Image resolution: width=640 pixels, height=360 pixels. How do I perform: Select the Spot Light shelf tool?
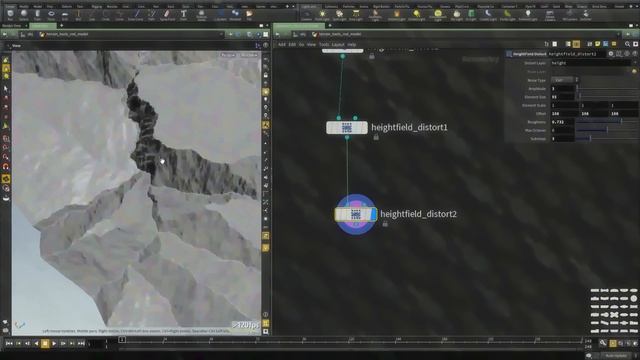[x=339, y=15]
